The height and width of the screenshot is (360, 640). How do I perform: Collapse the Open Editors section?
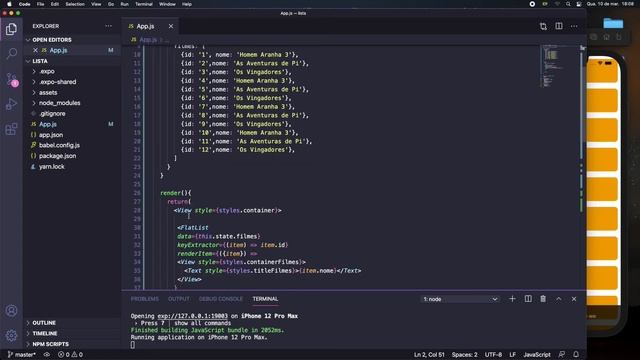click(x=52, y=40)
